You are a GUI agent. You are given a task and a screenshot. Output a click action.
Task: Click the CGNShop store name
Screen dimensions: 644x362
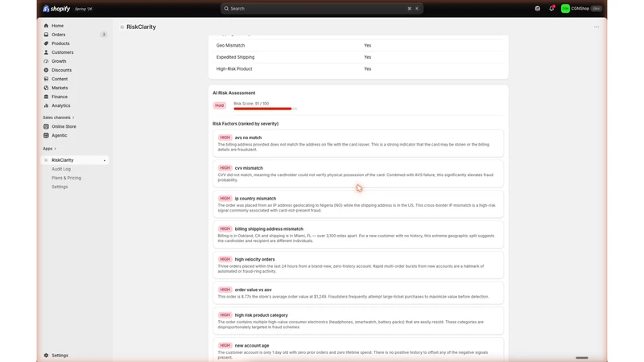tap(580, 8)
